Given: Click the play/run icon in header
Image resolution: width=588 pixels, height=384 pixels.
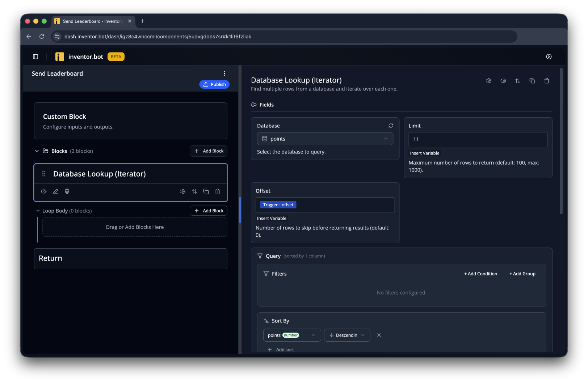Looking at the screenshot, I should [x=549, y=56].
